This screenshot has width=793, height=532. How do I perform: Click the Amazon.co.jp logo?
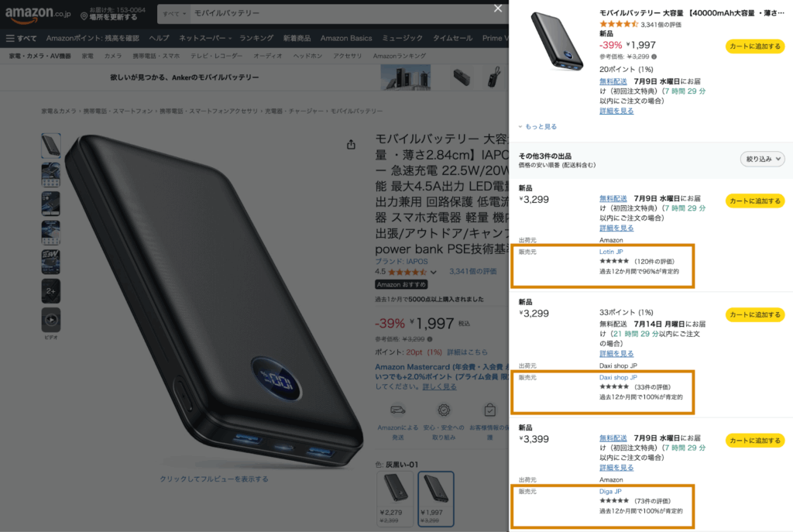point(38,14)
